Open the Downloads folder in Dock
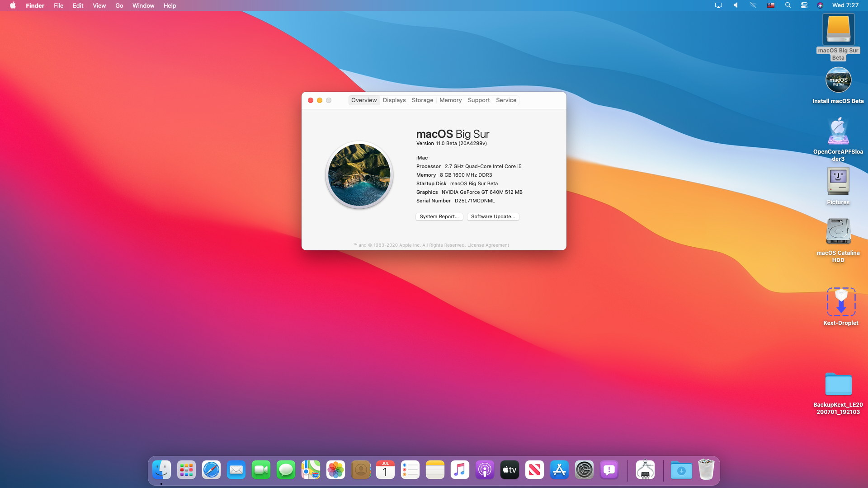Viewport: 868px width, 488px height. tap(681, 470)
